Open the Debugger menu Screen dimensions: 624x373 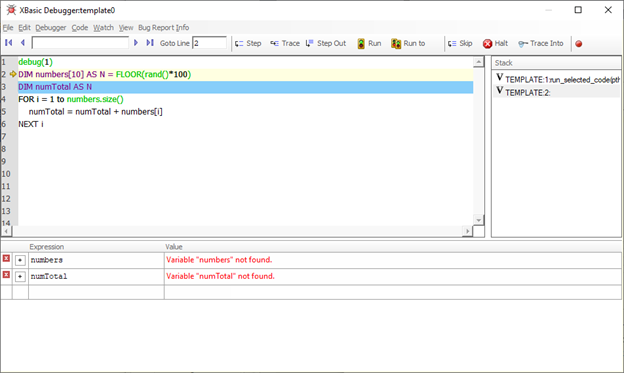click(51, 27)
